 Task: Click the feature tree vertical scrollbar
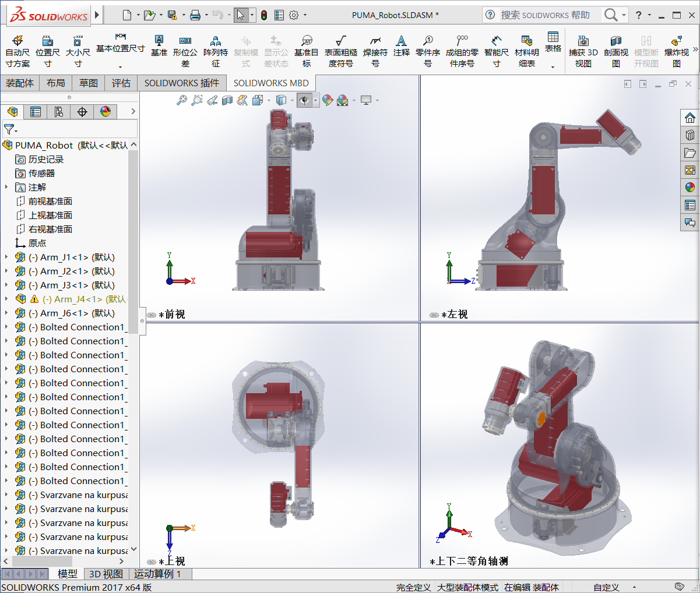click(133, 241)
